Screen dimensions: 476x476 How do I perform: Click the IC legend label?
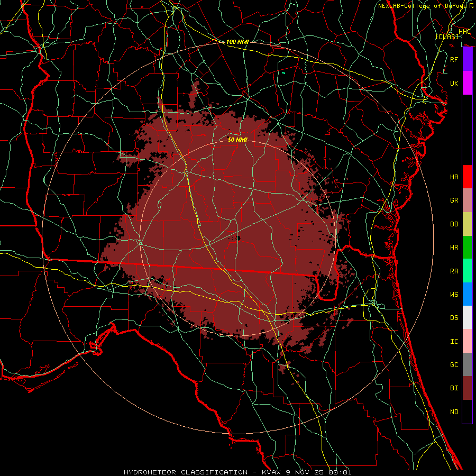coord(454,341)
